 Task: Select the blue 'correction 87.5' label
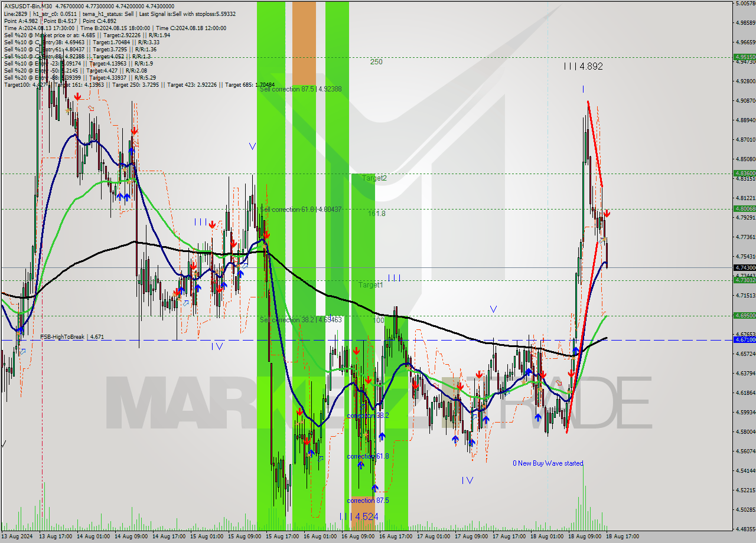click(368, 501)
